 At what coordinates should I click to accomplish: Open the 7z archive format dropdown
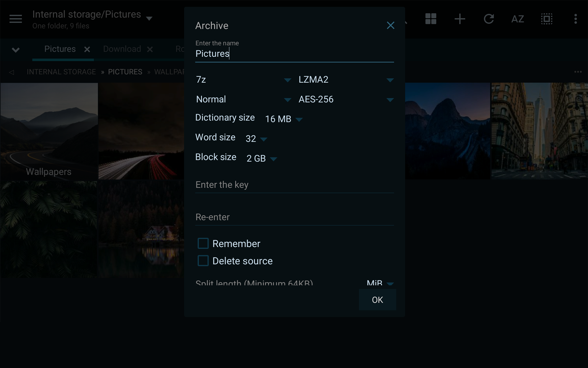[243, 80]
